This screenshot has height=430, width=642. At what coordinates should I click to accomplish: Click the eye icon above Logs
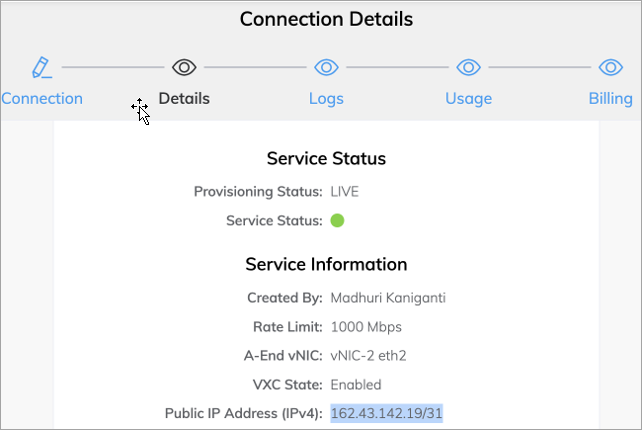[326, 67]
